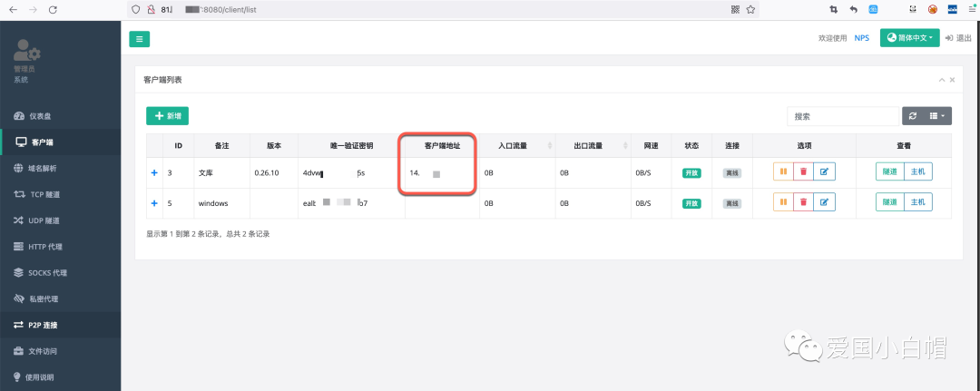Click the 唯一验证密钥 column header
The image size is (980, 391).
[352, 145]
